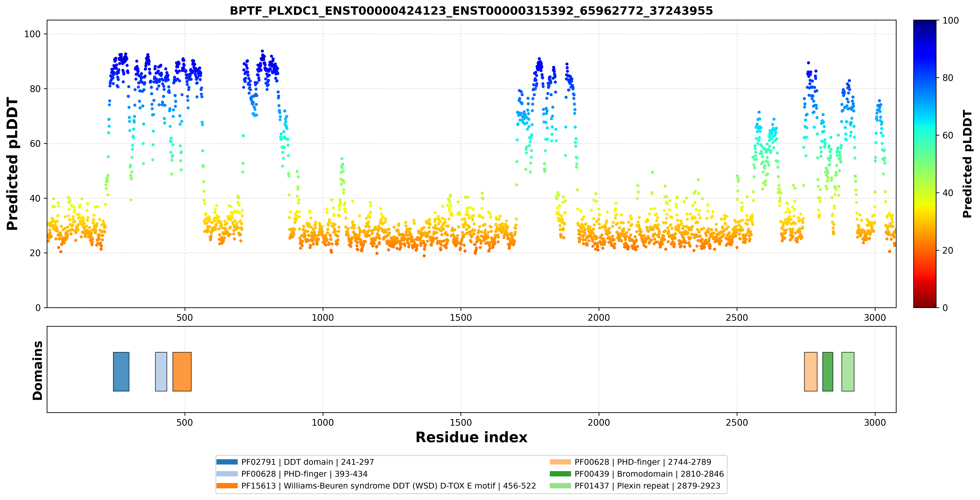
Task: Click y-axis tick 20 on scatter plot
Action: [35, 253]
